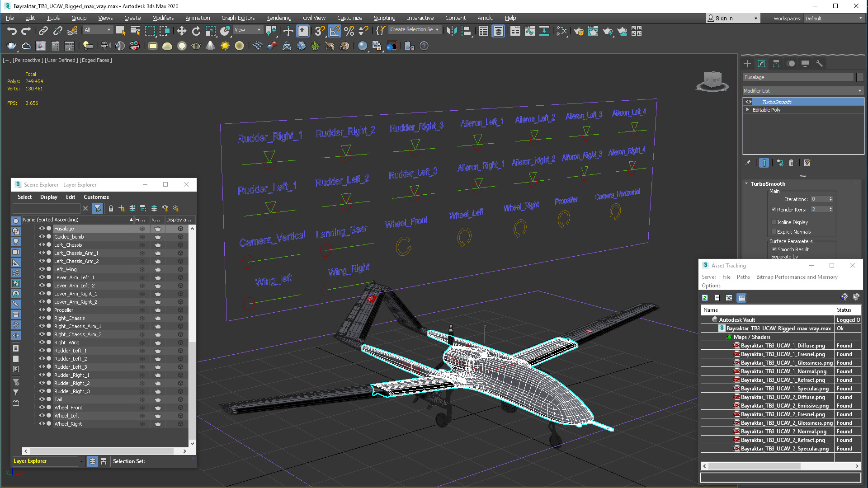Toggle visibility eye of Guided_bomb

(x=42, y=237)
